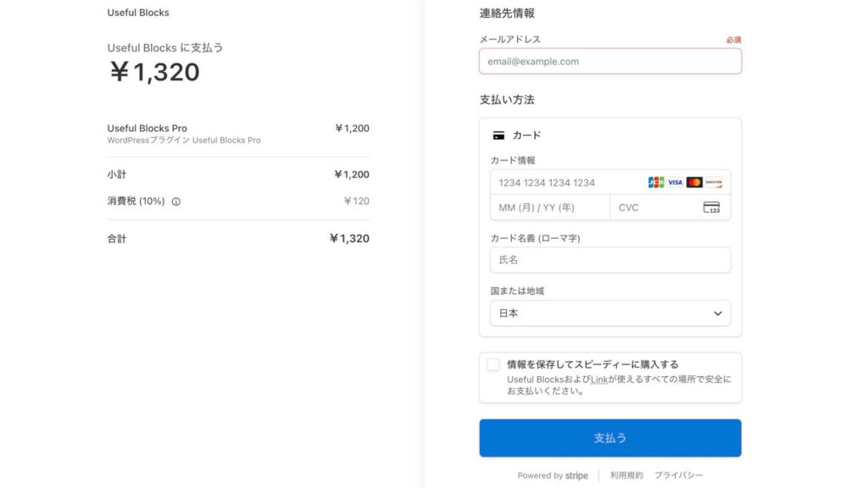This screenshot has width=868, height=488.
Task: Click the Mastercard logo icon
Action: (694, 182)
